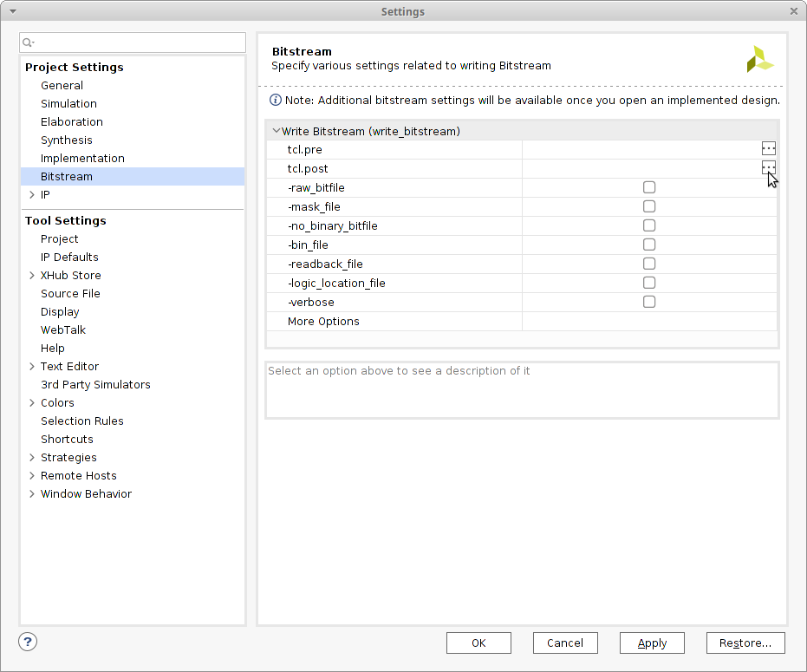This screenshot has width=807, height=672.
Task: Expand the Text Editor settings node
Action: [32, 366]
